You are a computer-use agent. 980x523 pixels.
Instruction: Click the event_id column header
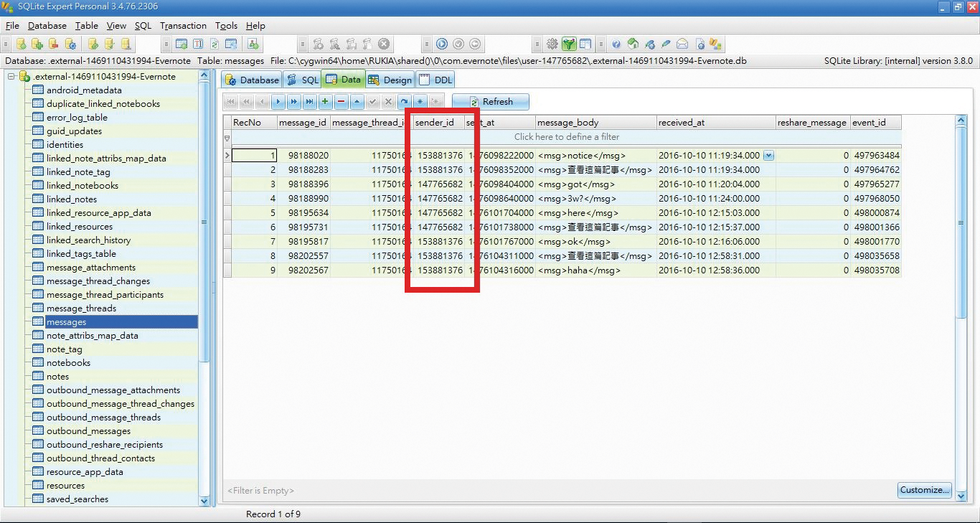point(875,123)
